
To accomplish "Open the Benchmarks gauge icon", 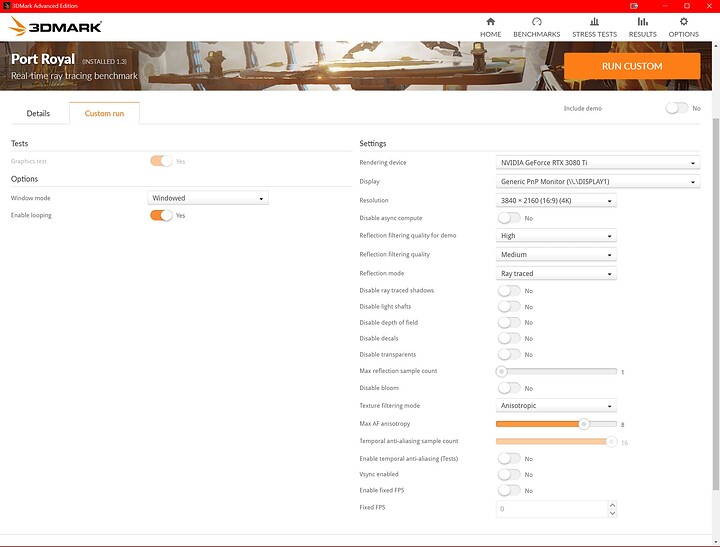I will (537, 22).
